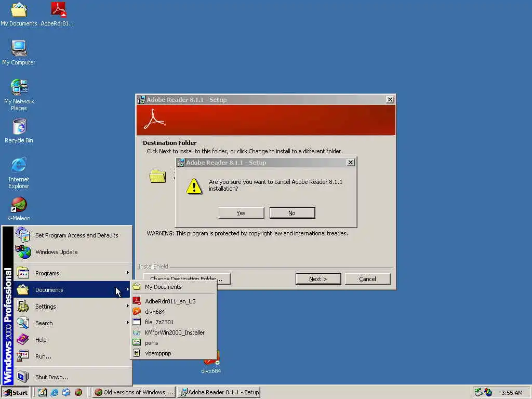The height and width of the screenshot is (399, 532).
Task: Click Internet Explorer quick launch icon
Action: (x=54, y=392)
